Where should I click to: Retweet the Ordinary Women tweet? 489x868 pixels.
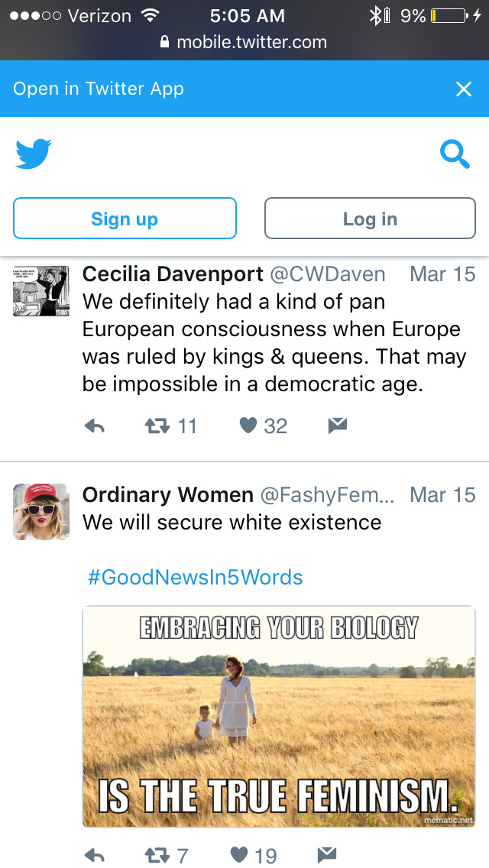(157, 855)
